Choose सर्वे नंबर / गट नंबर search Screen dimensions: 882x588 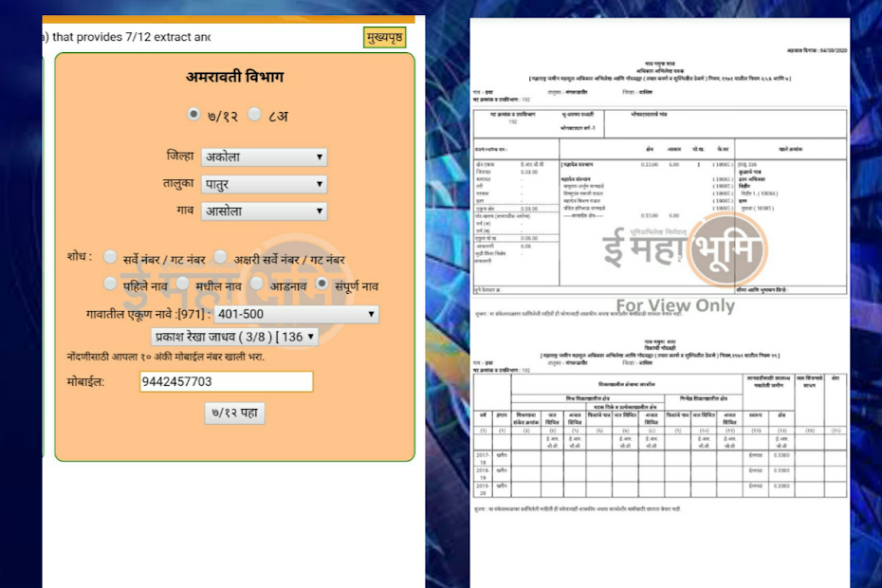coord(110,257)
